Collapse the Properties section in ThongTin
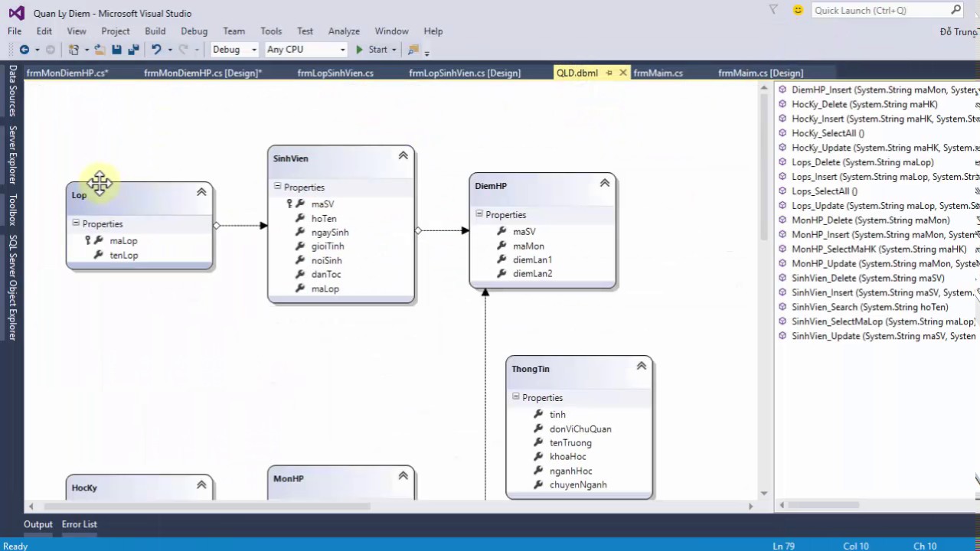 516,397
